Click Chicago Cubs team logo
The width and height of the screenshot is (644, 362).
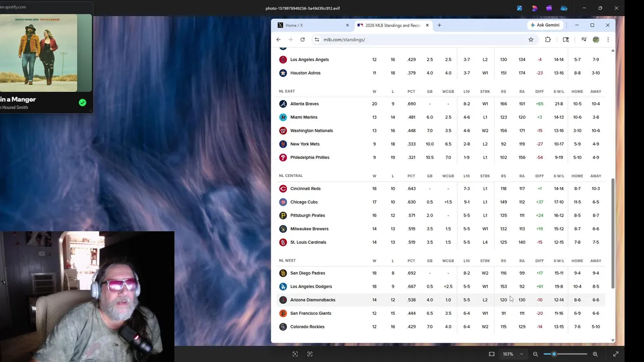tap(283, 202)
